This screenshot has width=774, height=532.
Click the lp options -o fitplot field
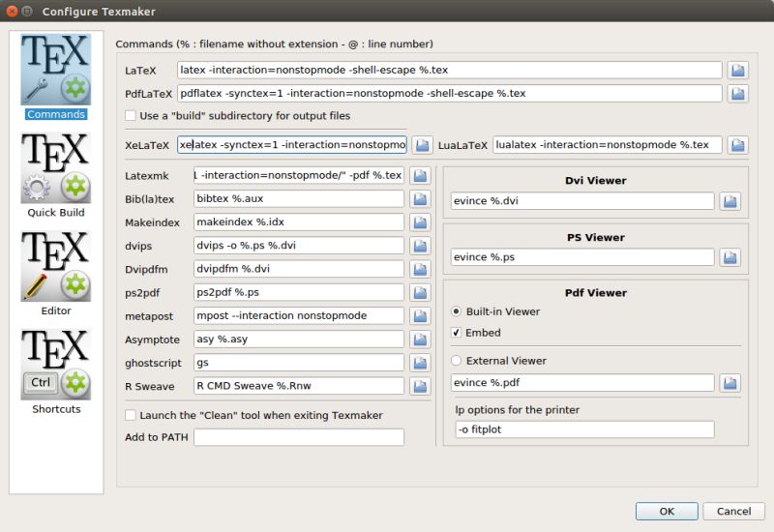[x=584, y=429]
